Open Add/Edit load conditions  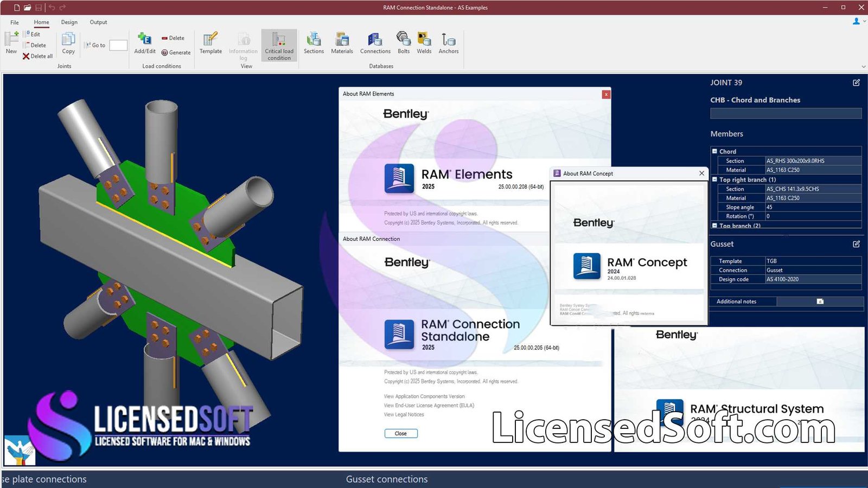pyautogui.click(x=145, y=43)
